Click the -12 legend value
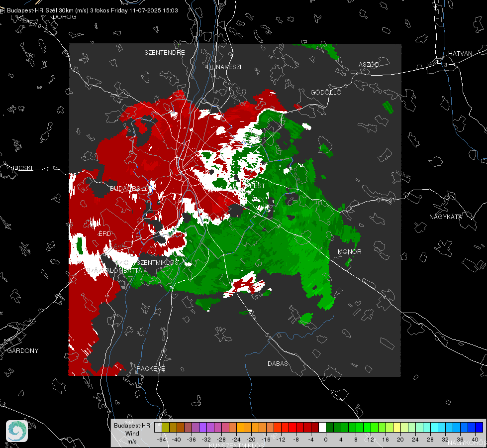Image resolution: width=487 pixels, height=448 pixels. pyautogui.click(x=281, y=440)
